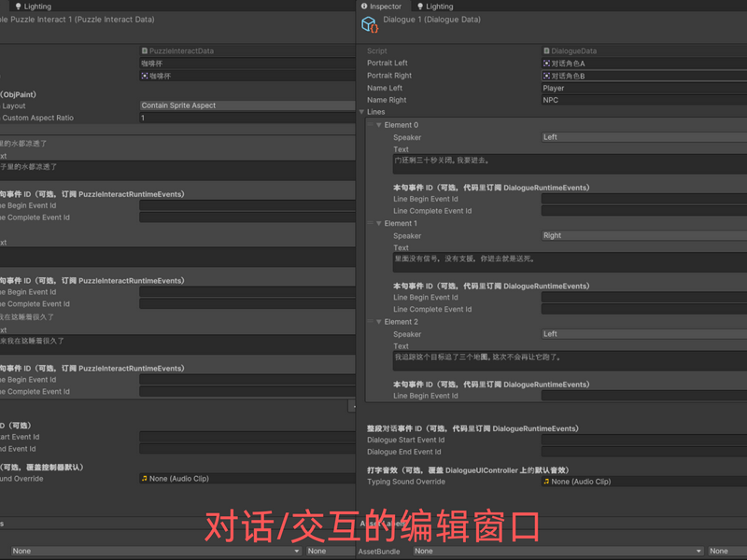Open the right AssetBundle variant None dropdown
This screenshot has height=560, width=747.
point(727,551)
